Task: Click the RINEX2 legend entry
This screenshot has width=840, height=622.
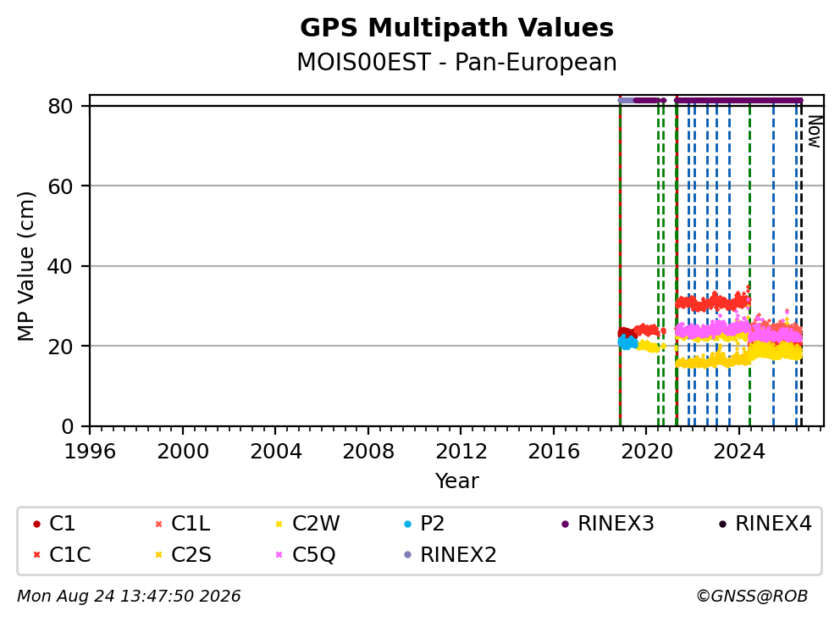Action: tap(450, 554)
